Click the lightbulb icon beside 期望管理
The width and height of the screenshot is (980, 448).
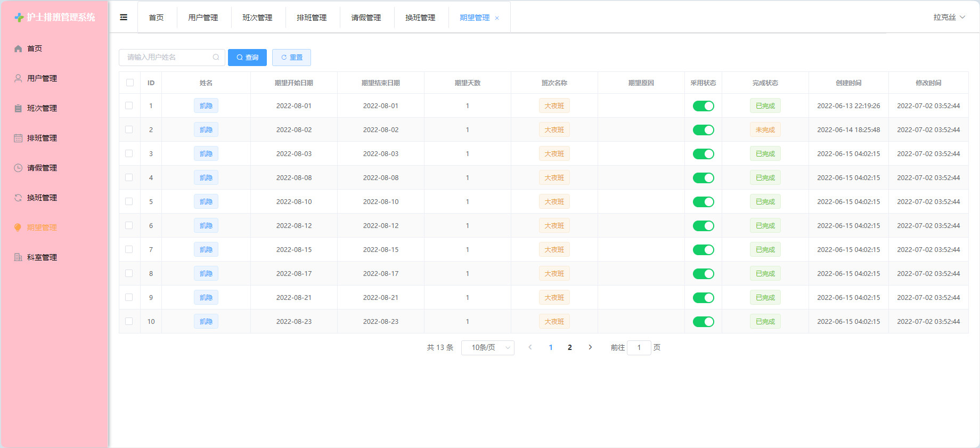tap(18, 227)
